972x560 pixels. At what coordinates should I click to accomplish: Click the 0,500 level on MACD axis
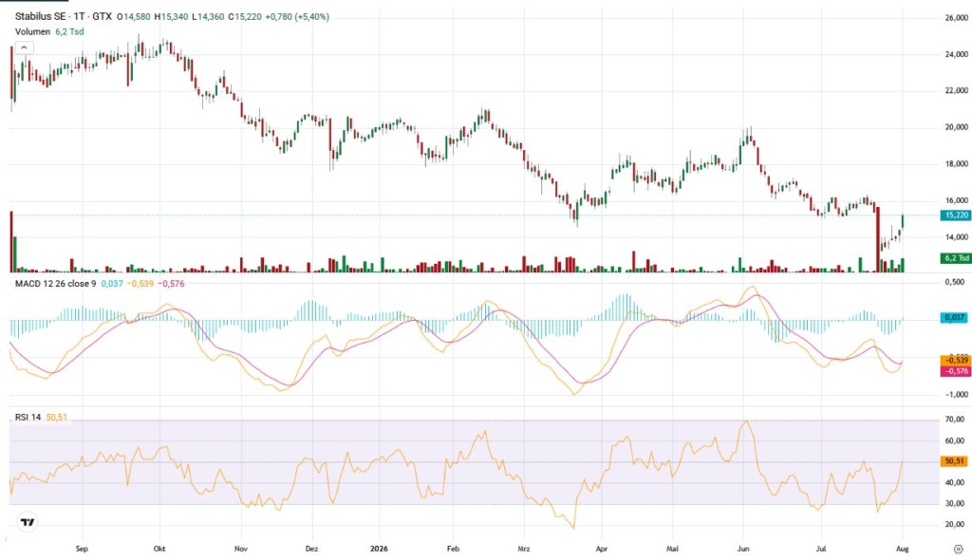point(955,282)
